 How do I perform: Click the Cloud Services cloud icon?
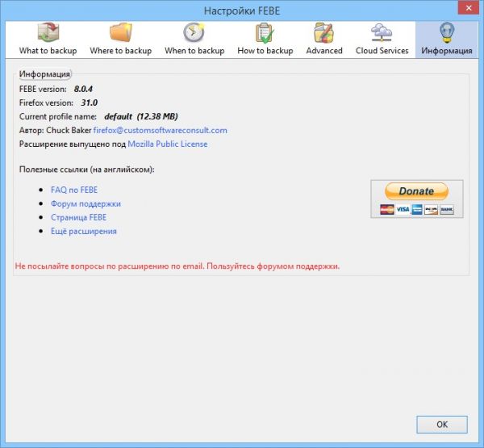tap(382, 33)
